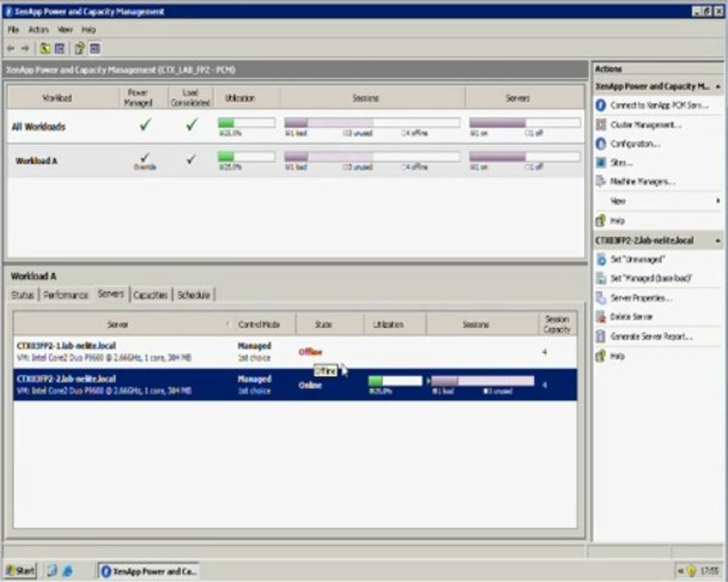Click the All Workloads row label

(x=39, y=127)
